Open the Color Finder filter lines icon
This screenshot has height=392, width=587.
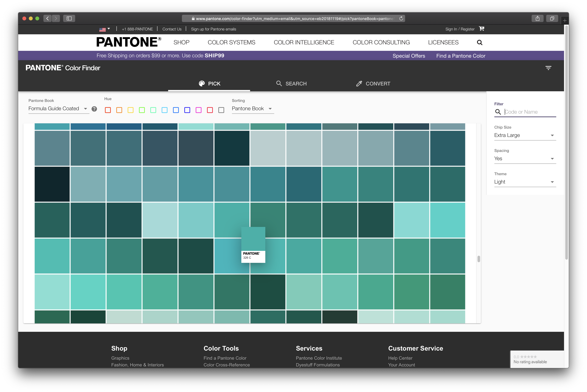click(x=548, y=68)
